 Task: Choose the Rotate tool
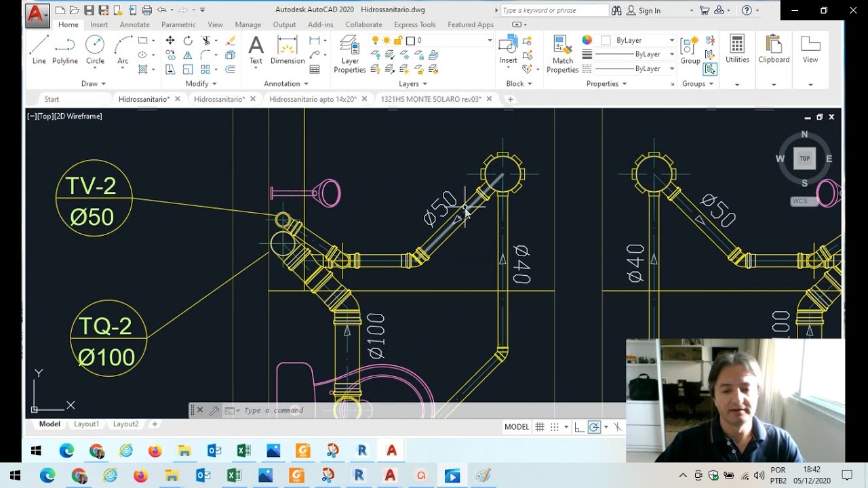coord(188,41)
